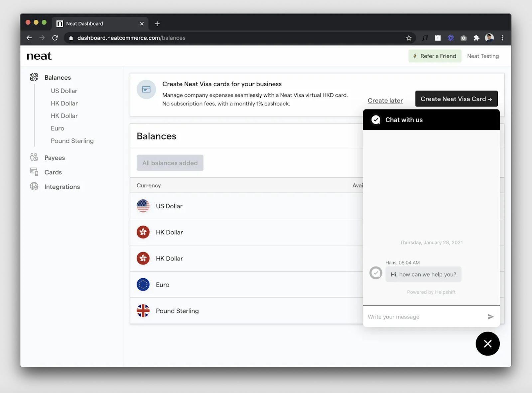
Task: Open the Pound Sterling balance row
Action: click(246, 311)
